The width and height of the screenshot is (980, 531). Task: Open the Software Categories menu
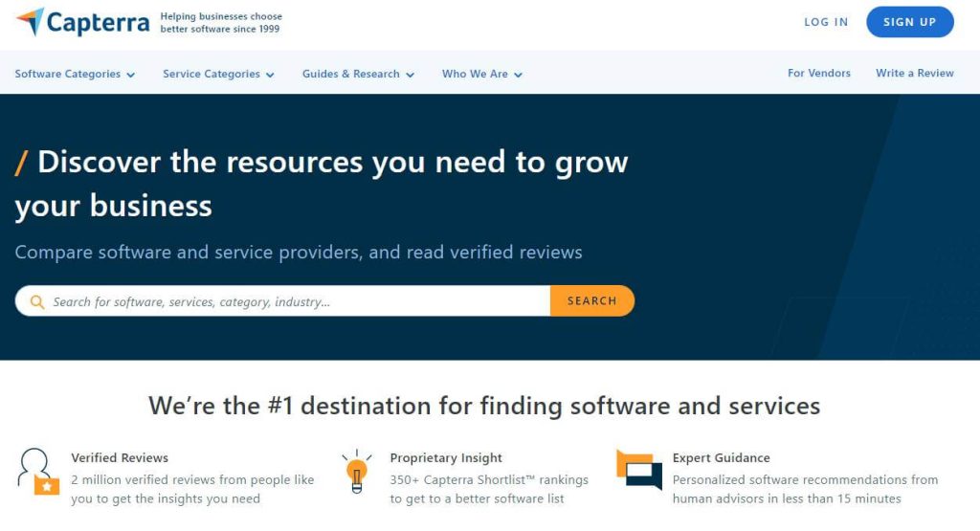pos(75,74)
